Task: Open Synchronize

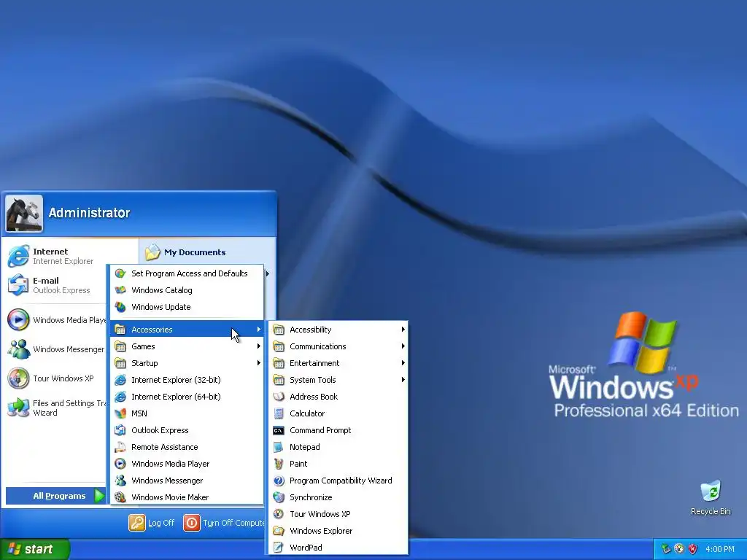Action: click(x=338, y=497)
